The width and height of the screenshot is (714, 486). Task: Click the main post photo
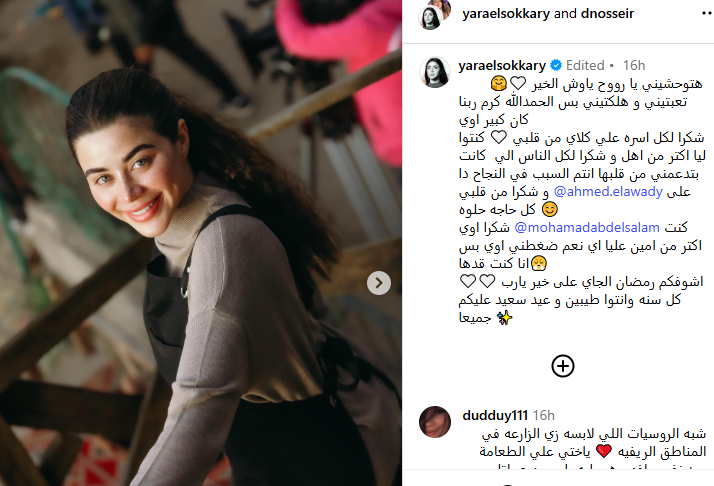click(x=201, y=243)
